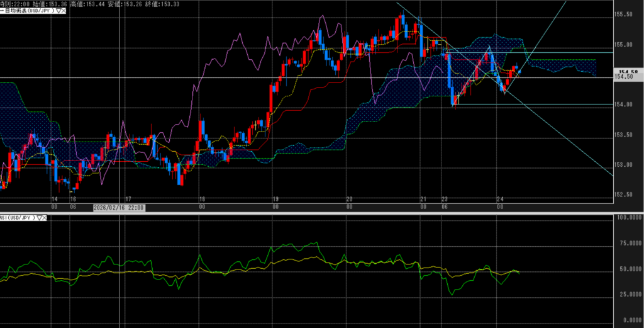Close the 一目均衡表 indicator with its X icon

[65, 11]
